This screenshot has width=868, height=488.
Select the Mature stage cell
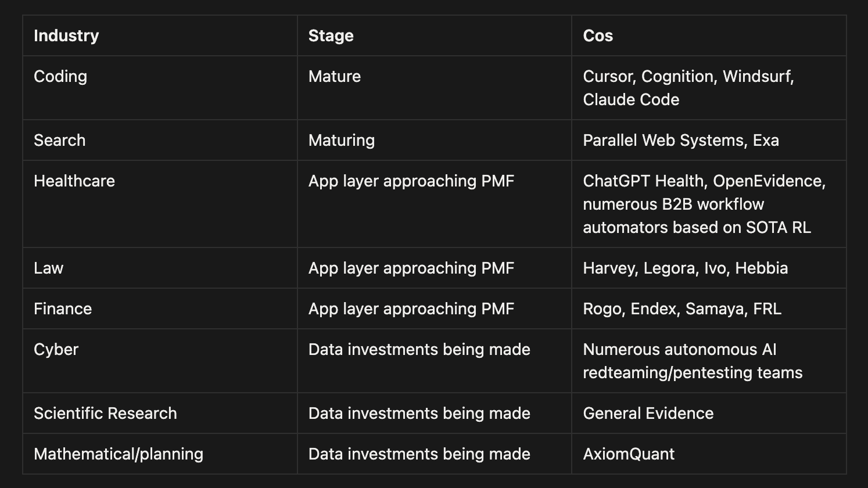[x=435, y=88]
